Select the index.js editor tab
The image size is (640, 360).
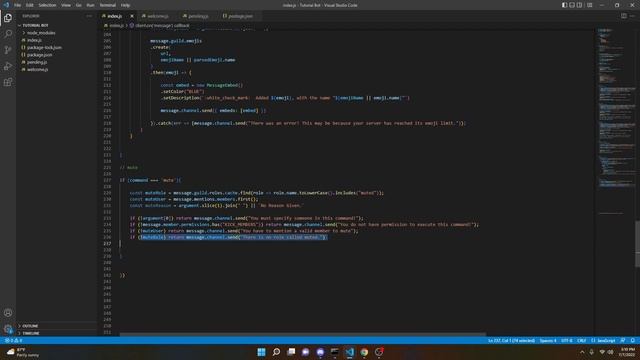[115, 16]
